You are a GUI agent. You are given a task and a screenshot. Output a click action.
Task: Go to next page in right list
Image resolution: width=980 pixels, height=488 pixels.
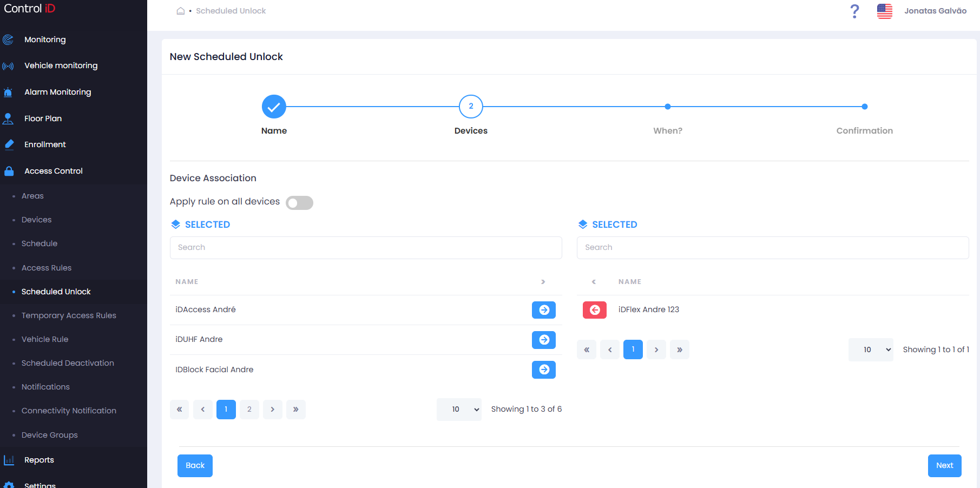click(x=656, y=349)
